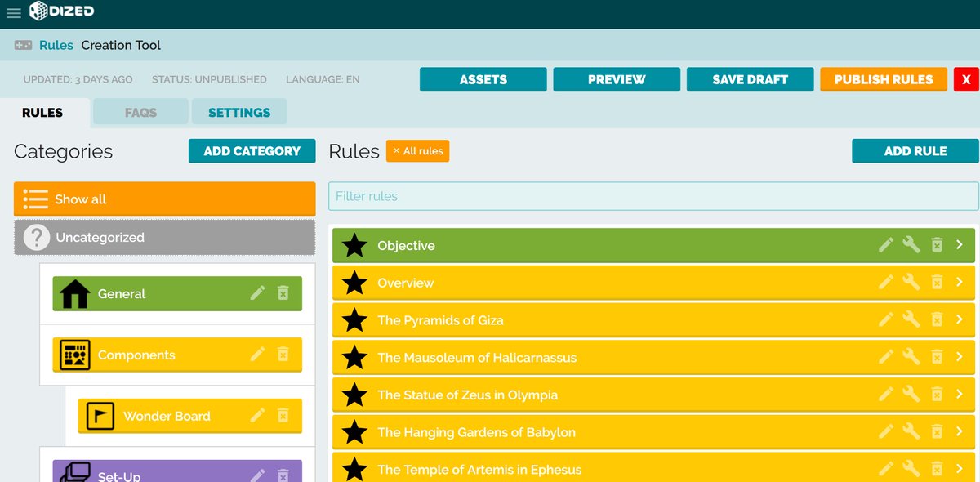Click the star icon on Pyramids of Giza
The height and width of the screenshot is (482, 980).
(354, 320)
